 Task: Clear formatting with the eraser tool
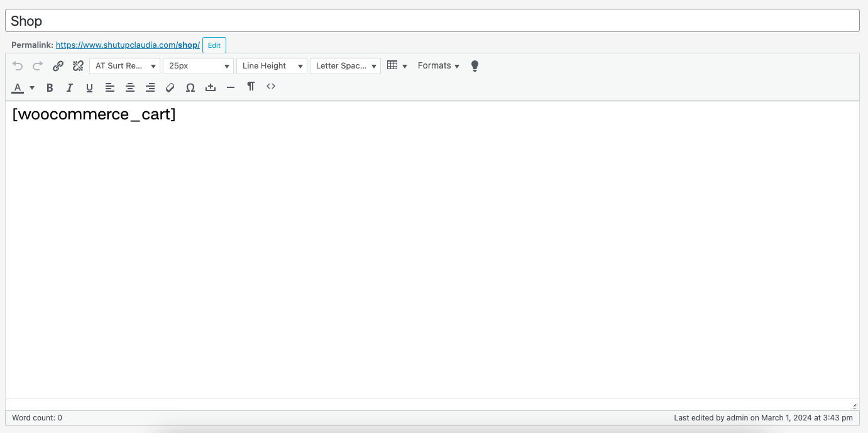[x=170, y=87]
